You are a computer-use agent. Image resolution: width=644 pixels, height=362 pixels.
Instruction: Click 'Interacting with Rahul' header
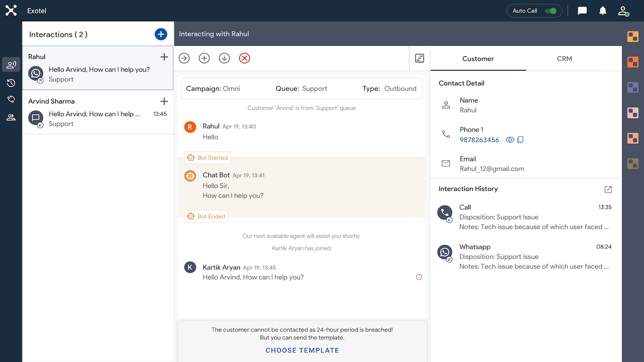pos(214,34)
